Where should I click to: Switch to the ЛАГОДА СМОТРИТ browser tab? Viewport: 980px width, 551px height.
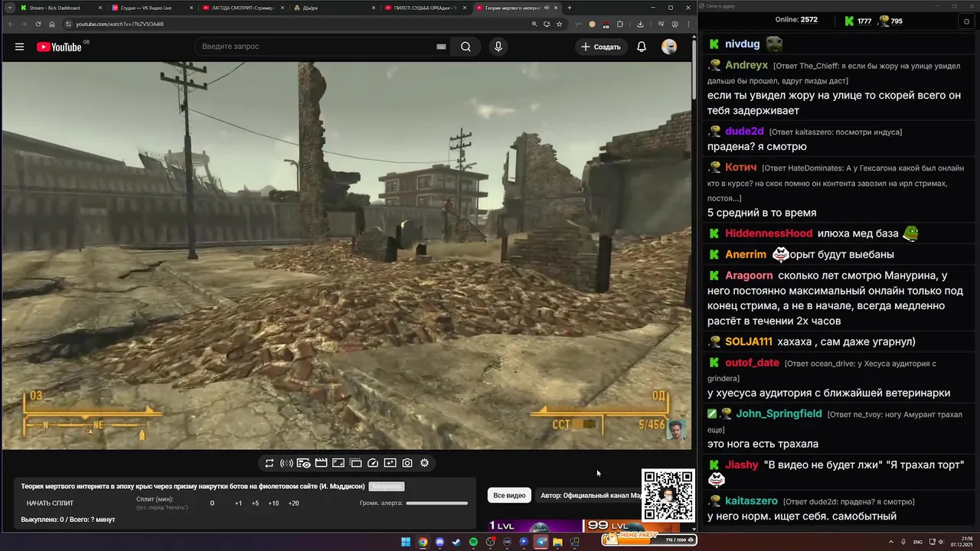[243, 8]
